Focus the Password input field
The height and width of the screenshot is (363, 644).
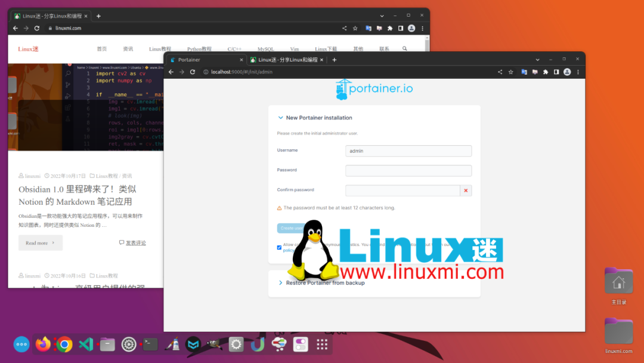[x=408, y=171]
